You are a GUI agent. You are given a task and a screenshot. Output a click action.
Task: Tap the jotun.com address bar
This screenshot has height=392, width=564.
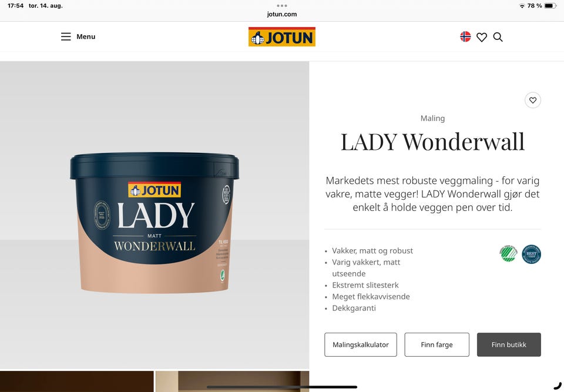[x=281, y=14]
